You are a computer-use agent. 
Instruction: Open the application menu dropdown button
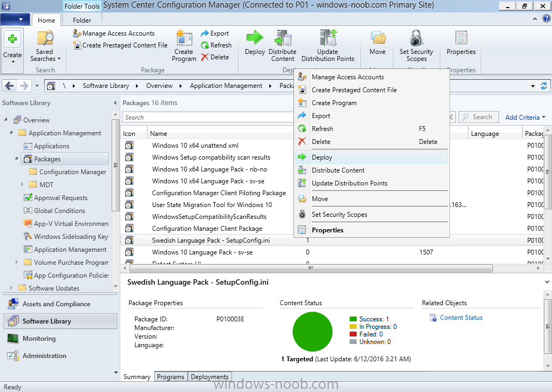[15, 19]
